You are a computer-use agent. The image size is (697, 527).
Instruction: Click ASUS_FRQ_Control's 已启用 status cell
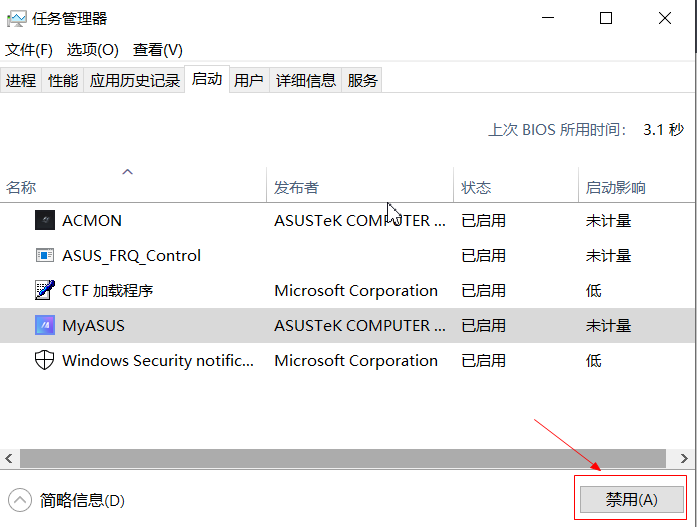483,256
